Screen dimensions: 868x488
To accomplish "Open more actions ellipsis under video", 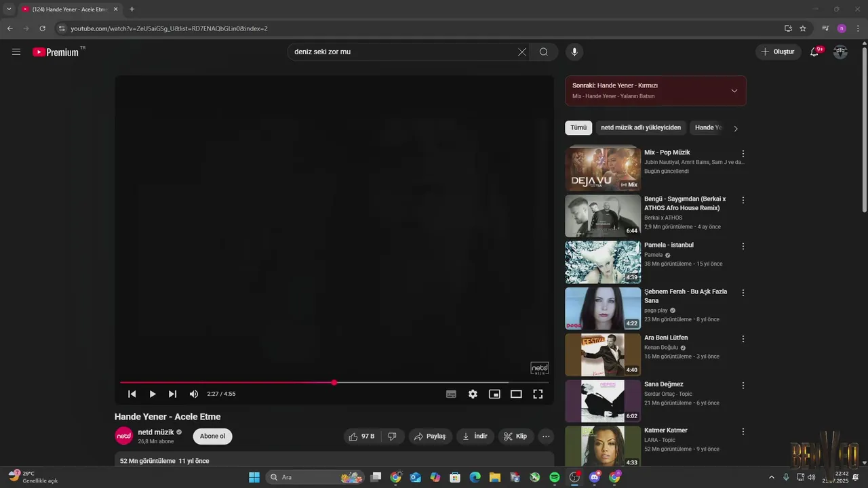I will tap(546, 436).
